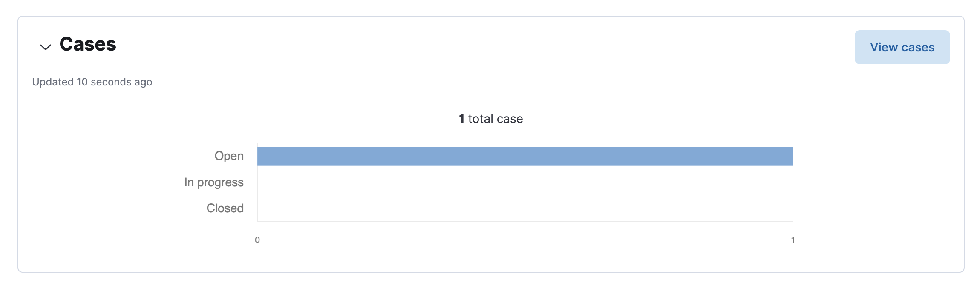980x285 pixels.
Task: Click the empty Closed bar row
Action: (524, 208)
